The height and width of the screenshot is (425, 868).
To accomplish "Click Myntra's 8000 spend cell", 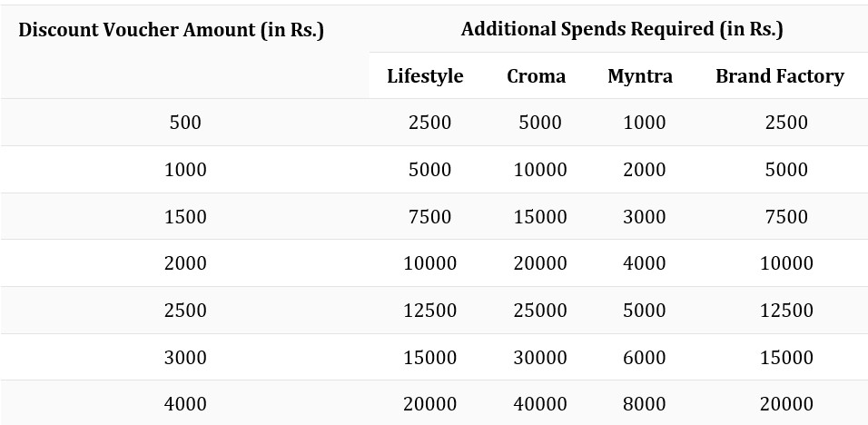I will coord(644,403).
